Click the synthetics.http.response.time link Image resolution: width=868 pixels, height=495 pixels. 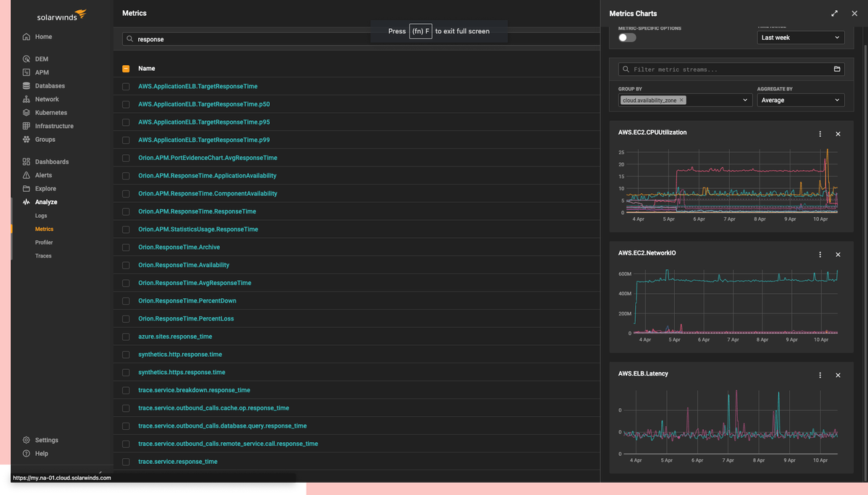coord(180,354)
